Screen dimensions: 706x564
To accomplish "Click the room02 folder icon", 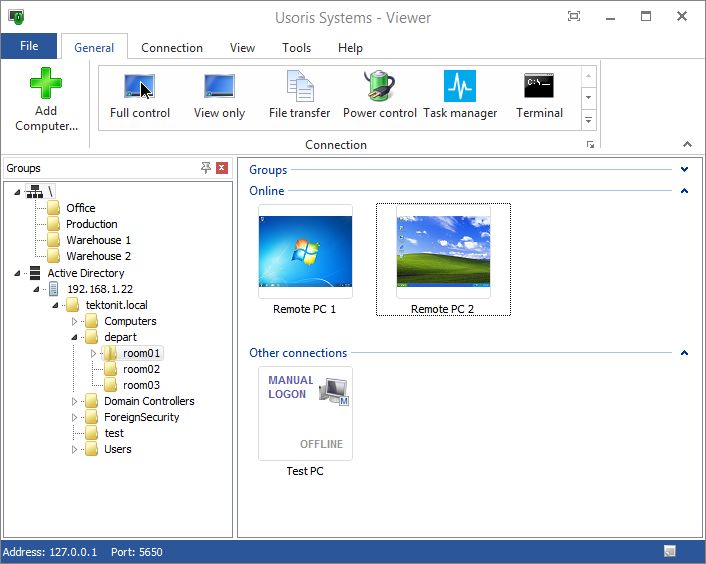I will pos(110,369).
